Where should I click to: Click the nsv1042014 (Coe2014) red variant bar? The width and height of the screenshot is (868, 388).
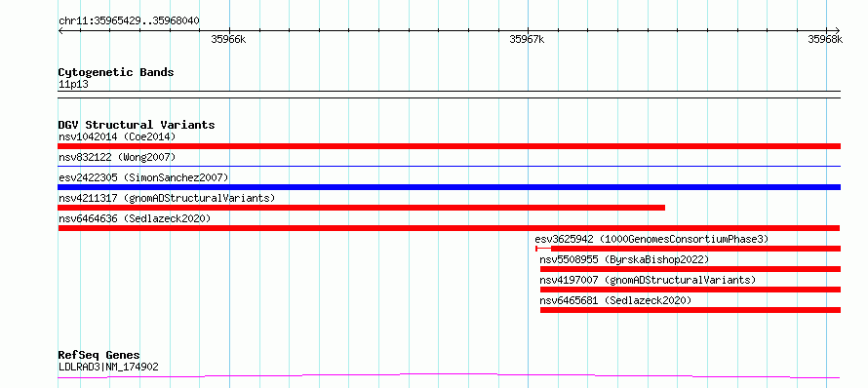(449, 146)
